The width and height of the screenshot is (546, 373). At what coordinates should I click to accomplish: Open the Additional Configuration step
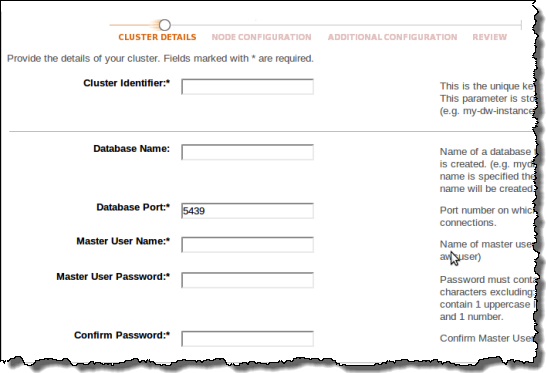(x=392, y=37)
